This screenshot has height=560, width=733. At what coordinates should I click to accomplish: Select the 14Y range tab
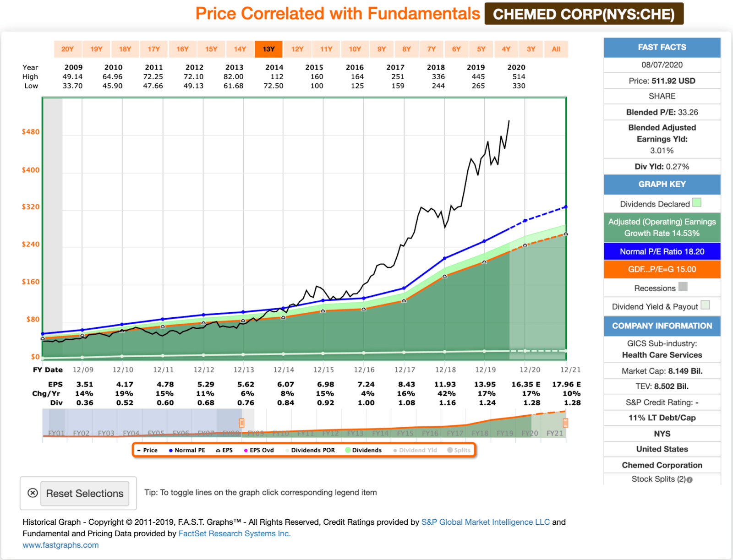pos(240,49)
